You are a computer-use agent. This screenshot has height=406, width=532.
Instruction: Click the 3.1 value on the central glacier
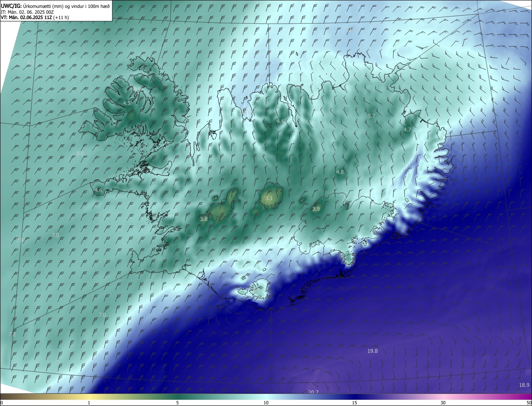click(x=269, y=198)
